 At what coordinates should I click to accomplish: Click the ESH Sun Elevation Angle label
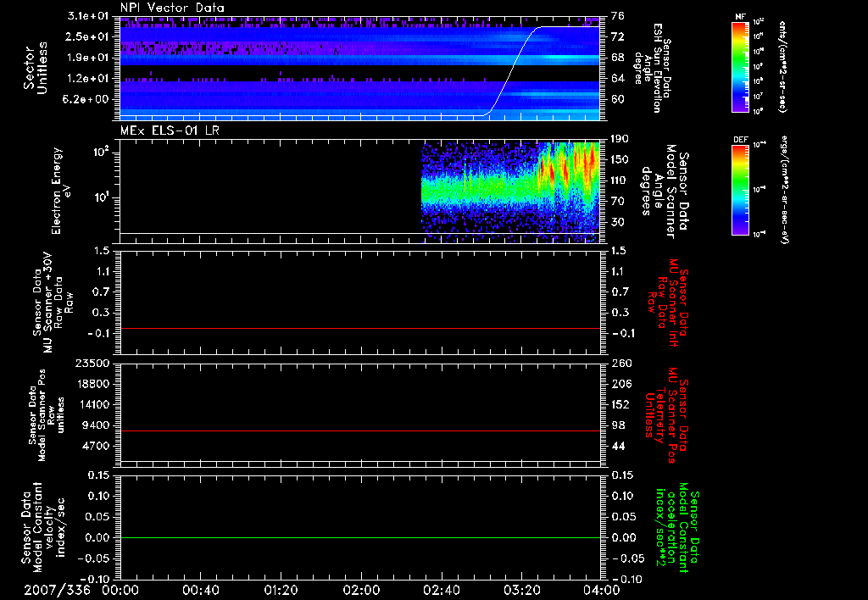[x=654, y=68]
